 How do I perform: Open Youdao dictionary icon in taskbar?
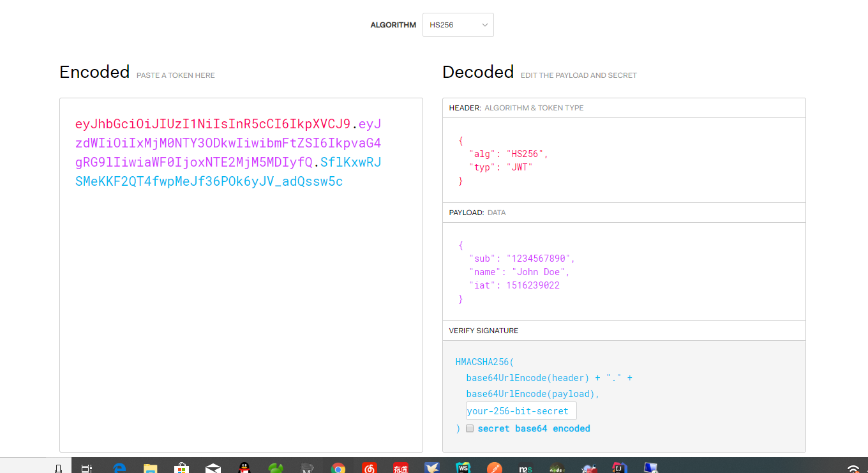tap(401, 468)
